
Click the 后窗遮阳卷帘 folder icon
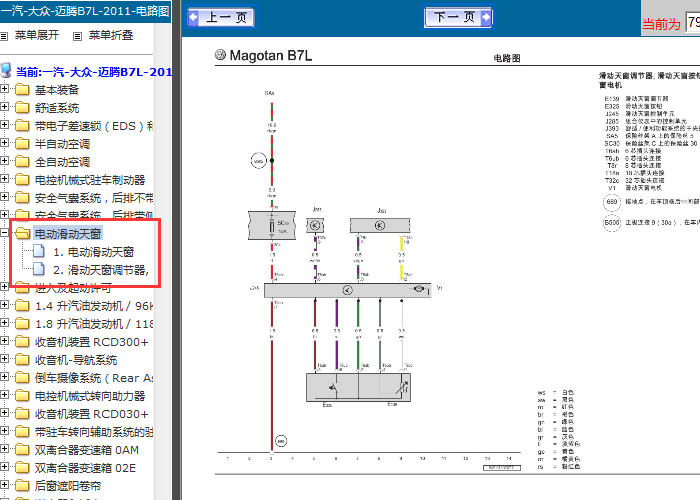point(22,485)
